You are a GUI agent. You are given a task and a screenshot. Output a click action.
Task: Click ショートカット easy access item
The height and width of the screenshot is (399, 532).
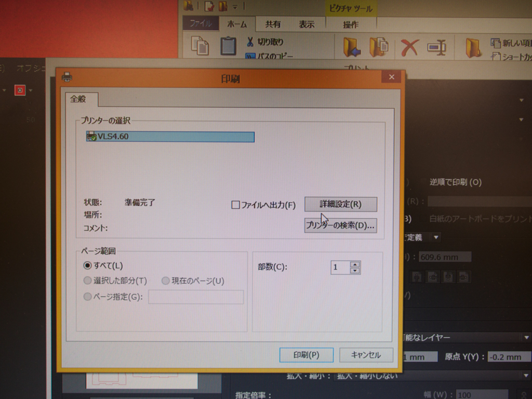pos(512,57)
